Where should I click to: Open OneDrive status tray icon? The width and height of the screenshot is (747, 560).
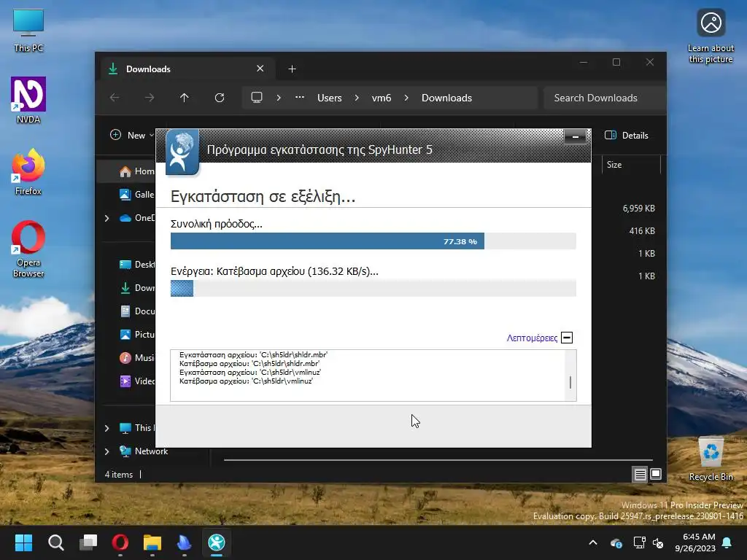616,542
